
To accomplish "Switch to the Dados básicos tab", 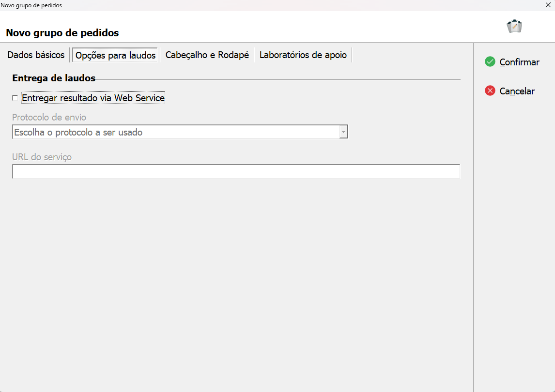I will (36, 55).
